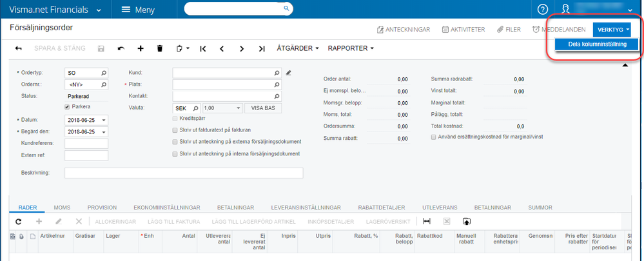Click the back arrow toolbar icon
This screenshot has height=261, width=644.
(19, 48)
